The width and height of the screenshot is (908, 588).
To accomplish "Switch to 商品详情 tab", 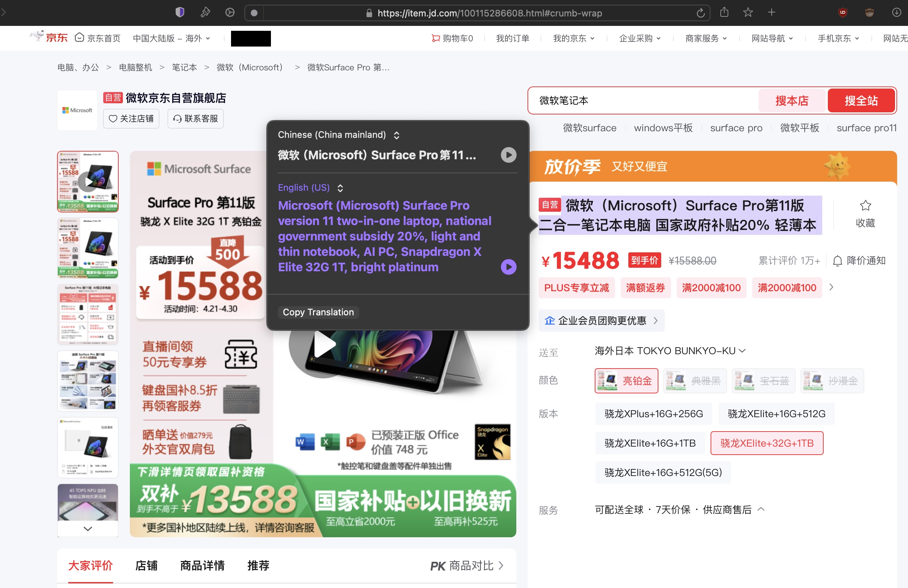I will [202, 566].
